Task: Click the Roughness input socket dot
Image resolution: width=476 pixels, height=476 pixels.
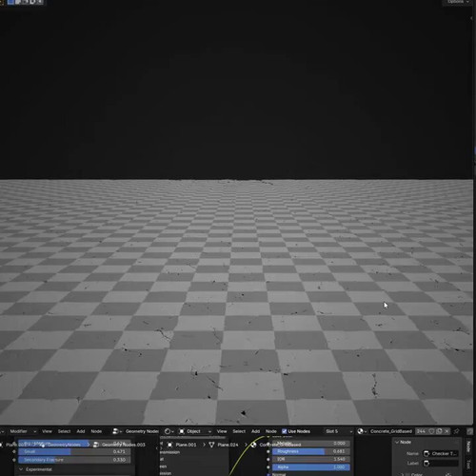Action: click(x=268, y=451)
